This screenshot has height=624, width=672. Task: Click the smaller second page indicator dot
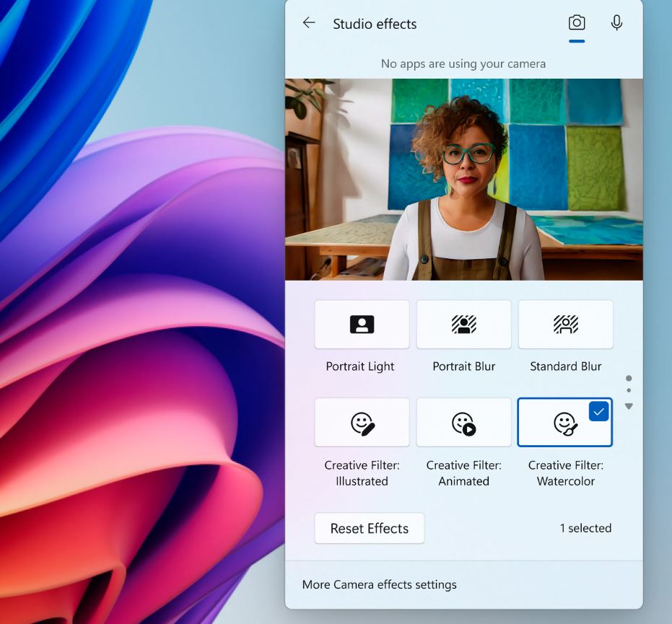[x=629, y=390]
